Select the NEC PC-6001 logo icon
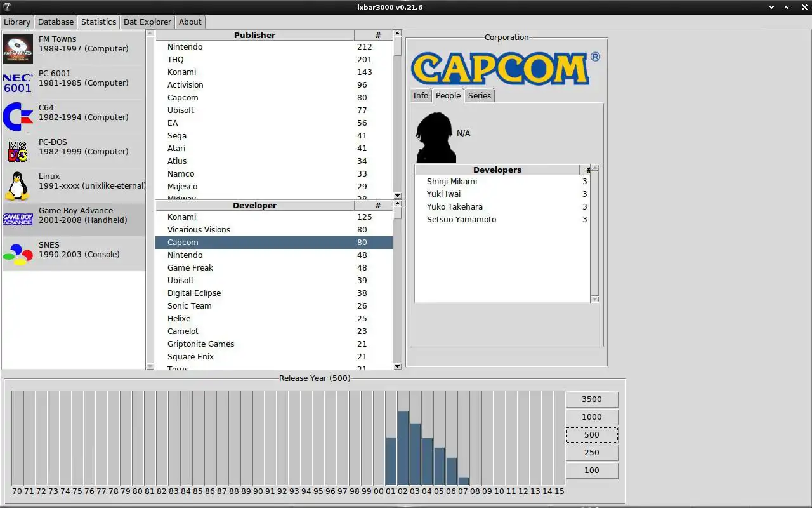 [18, 83]
